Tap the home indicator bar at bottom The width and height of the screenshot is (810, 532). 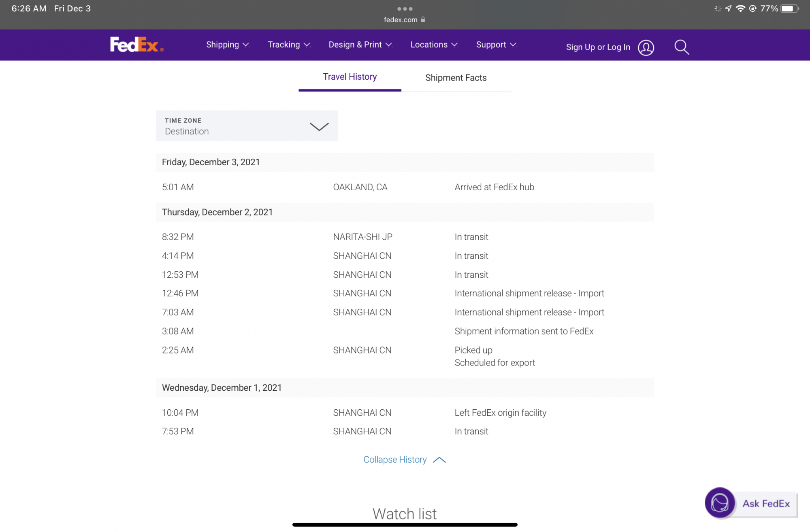pos(405,525)
